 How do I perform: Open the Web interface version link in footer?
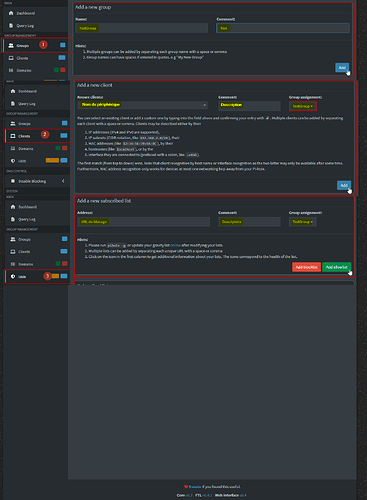pyautogui.click(x=243, y=495)
